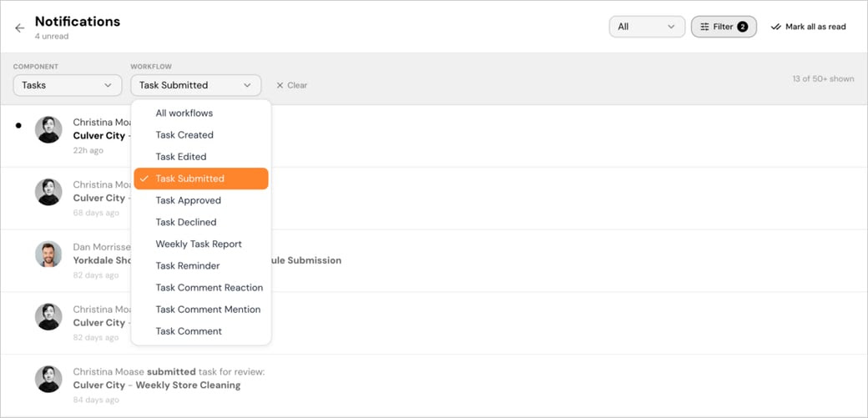
Task: Select Weekly Task Report workflow
Action: pos(201,244)
